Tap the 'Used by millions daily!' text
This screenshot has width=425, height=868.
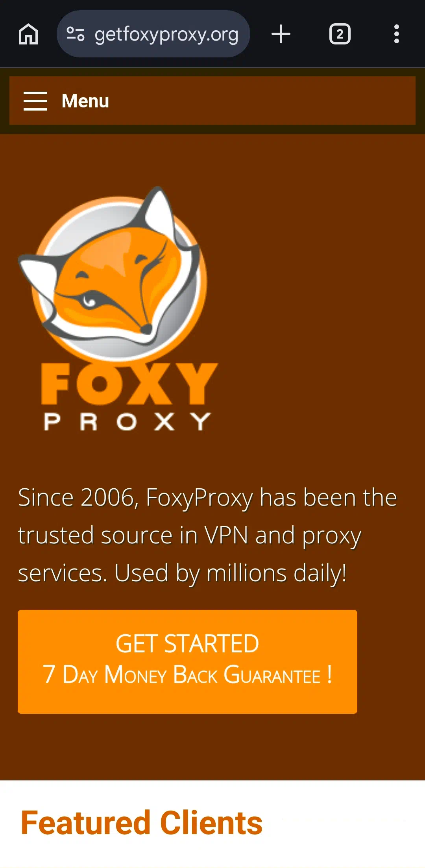[x=231, y=573]
